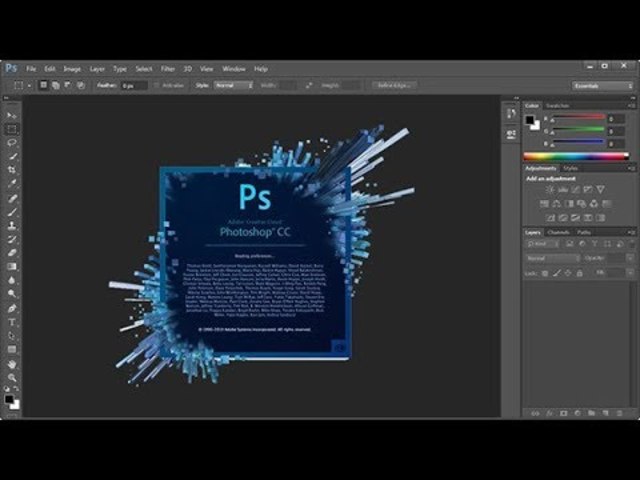Open the layer Kind filter dropdown
640x480 pixels.
pyautogui.click(x=543, y=244)
